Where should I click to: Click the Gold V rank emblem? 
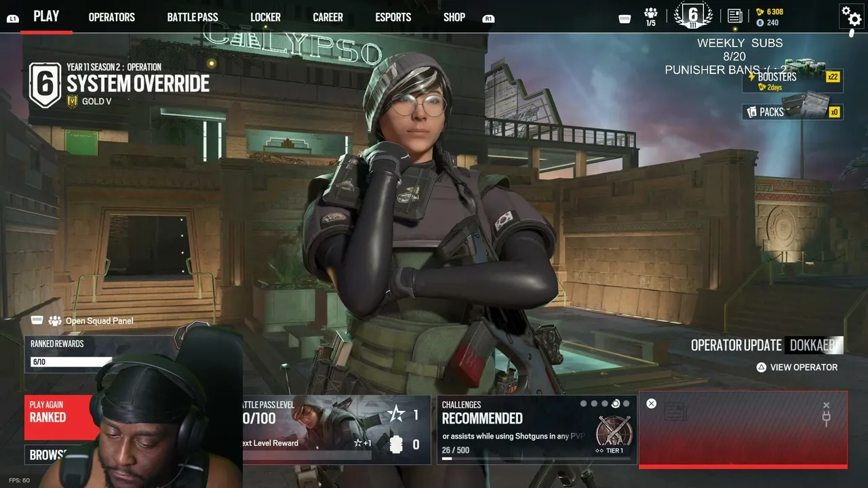(x=73, y=102)
